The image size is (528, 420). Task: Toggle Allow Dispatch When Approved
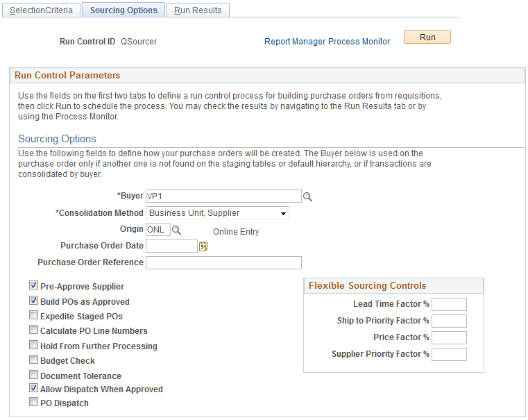point(33,388)
